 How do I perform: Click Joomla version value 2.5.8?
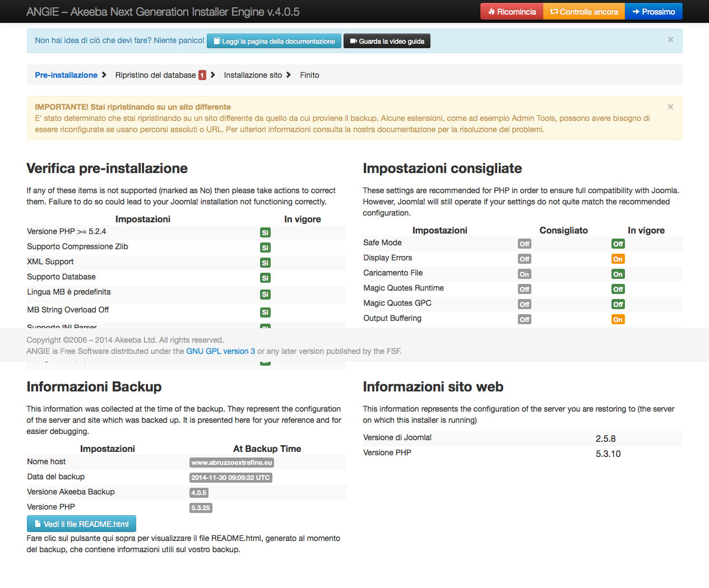click(606, 439)
